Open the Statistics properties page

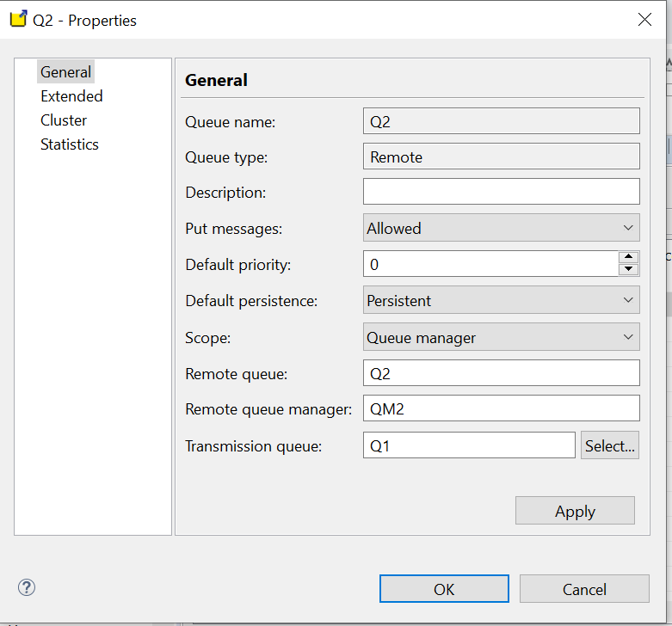tap(70, 144)
